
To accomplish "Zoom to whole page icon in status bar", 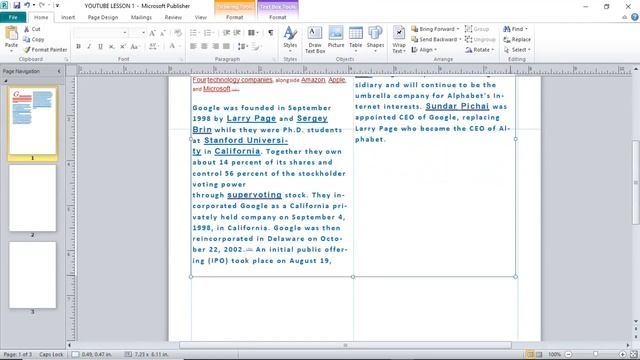I will (x=634, y=354).
